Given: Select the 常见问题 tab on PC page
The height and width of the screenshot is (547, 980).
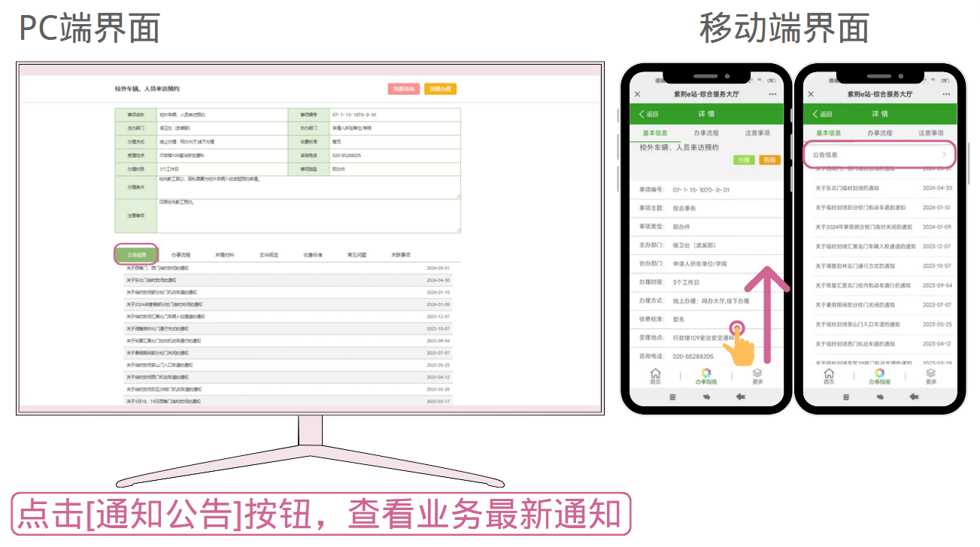Looking at the screenshot, I should coord(357,255).
